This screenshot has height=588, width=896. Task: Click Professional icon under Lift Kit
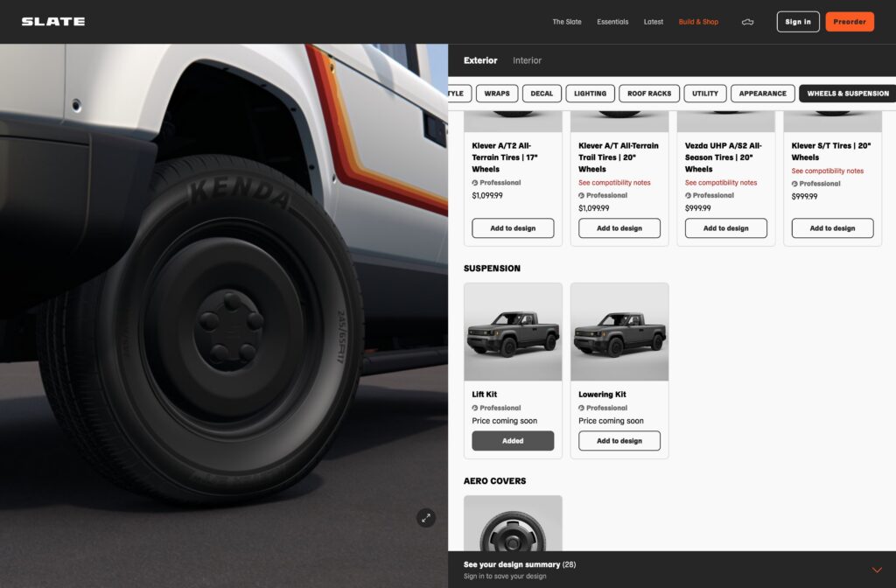(475, 408)
